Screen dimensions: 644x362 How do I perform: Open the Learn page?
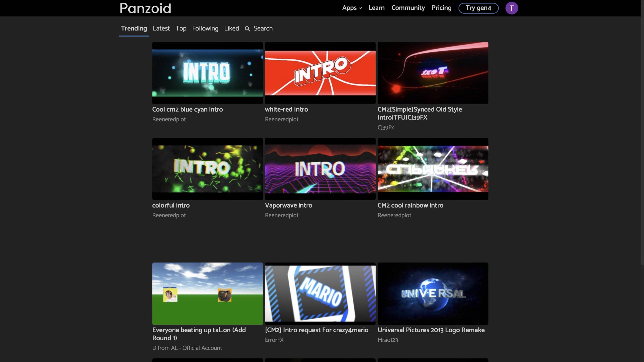coord(376,8)
